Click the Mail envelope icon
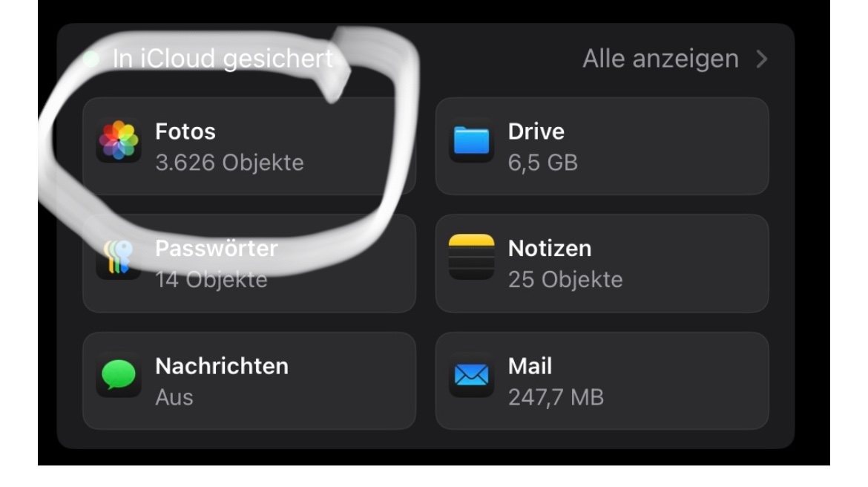Screen dimensions: 868x487 (471, 375)
